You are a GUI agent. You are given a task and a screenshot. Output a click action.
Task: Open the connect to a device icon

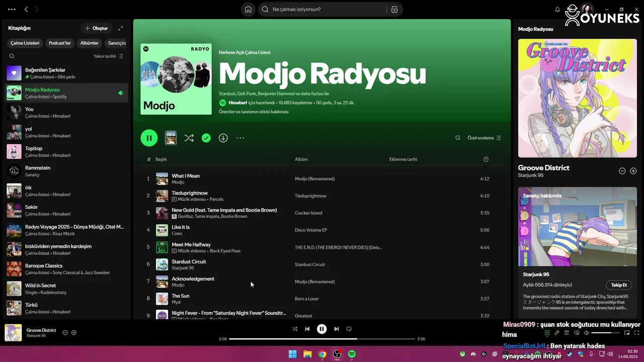(577, 333)
